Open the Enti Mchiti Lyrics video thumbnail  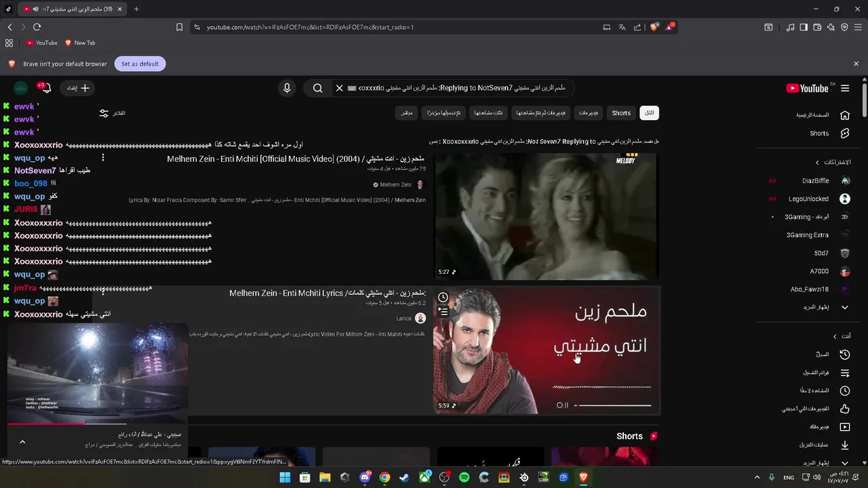click(x=545, y=351)
